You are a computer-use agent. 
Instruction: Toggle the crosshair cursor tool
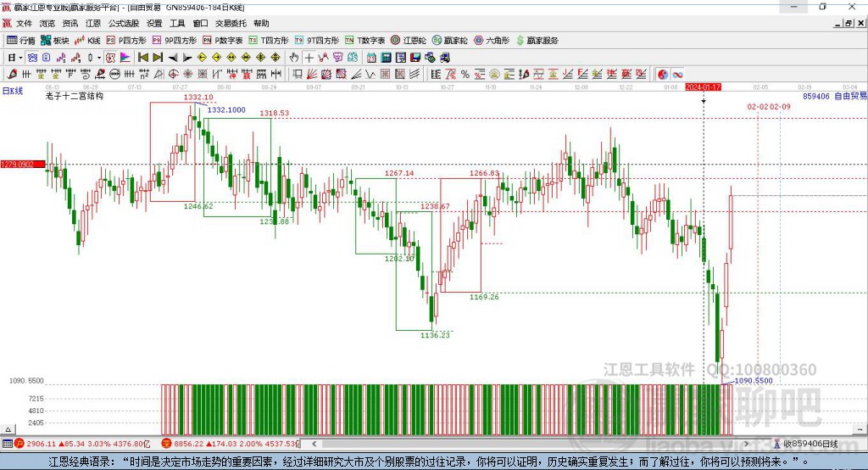coord(309,58)
